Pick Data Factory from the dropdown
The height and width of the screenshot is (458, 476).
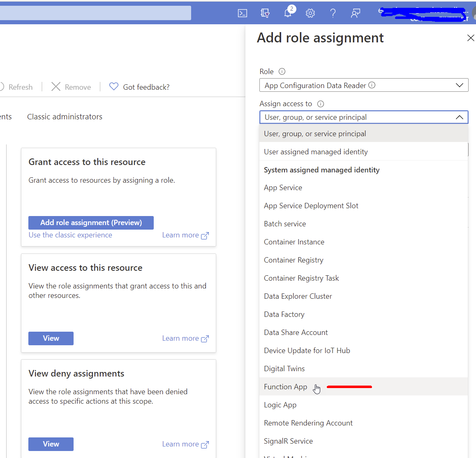(363, 314)
